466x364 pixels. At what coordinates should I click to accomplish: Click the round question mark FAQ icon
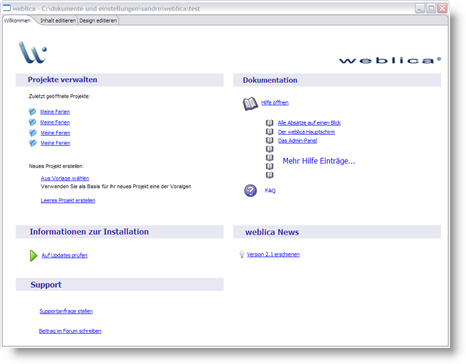(x=250, y=191)
